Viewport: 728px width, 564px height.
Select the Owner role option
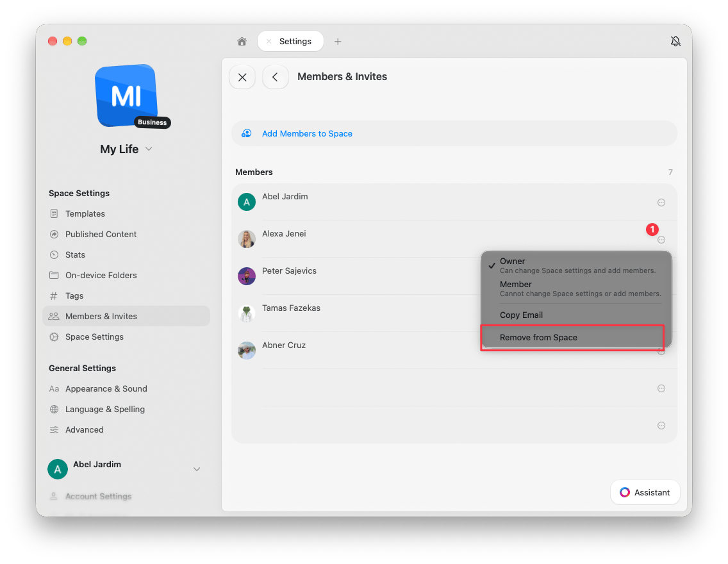click(576, 265)
